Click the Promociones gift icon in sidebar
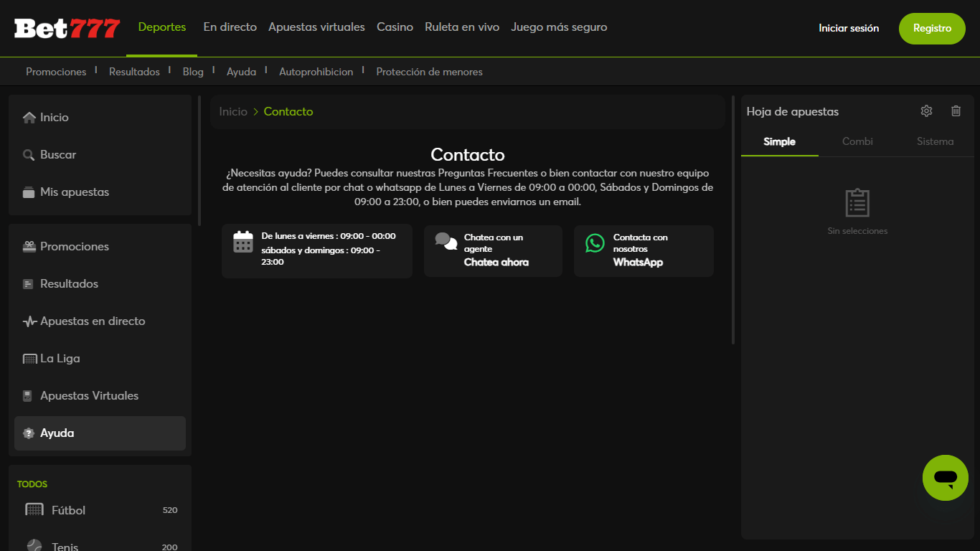980x551 pixels. (29, 247)
